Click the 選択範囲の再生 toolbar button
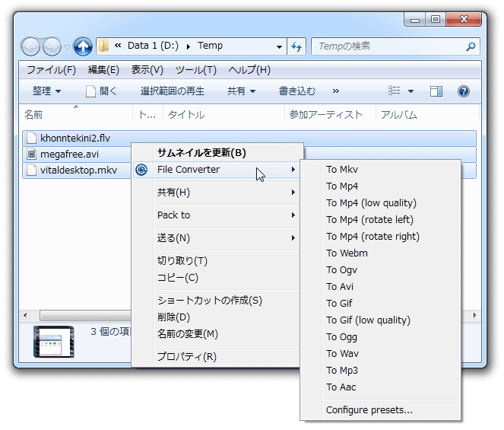 click(173, 91)
